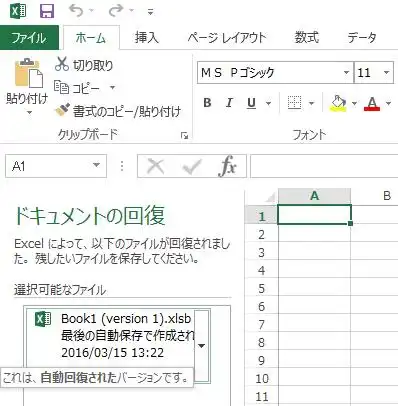Apply yellow fill color with paint bucket
Image resolution: width=398 pixels, height=406 pixels.
[338, 103]
